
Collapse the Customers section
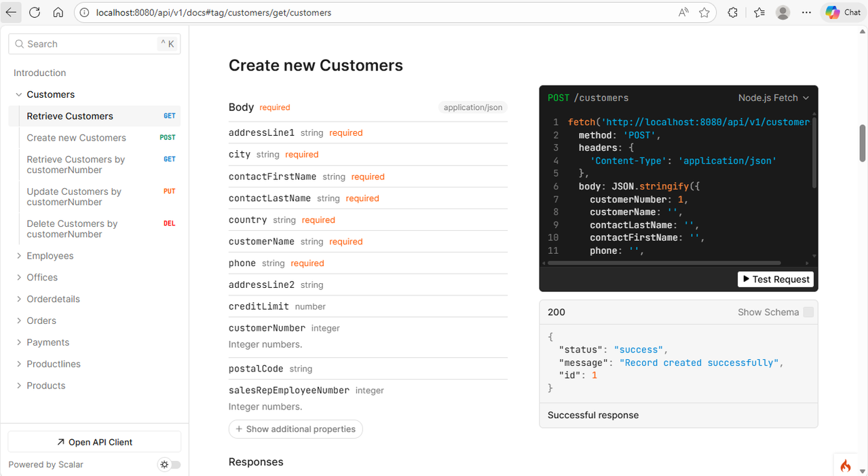tap(19, 94)
